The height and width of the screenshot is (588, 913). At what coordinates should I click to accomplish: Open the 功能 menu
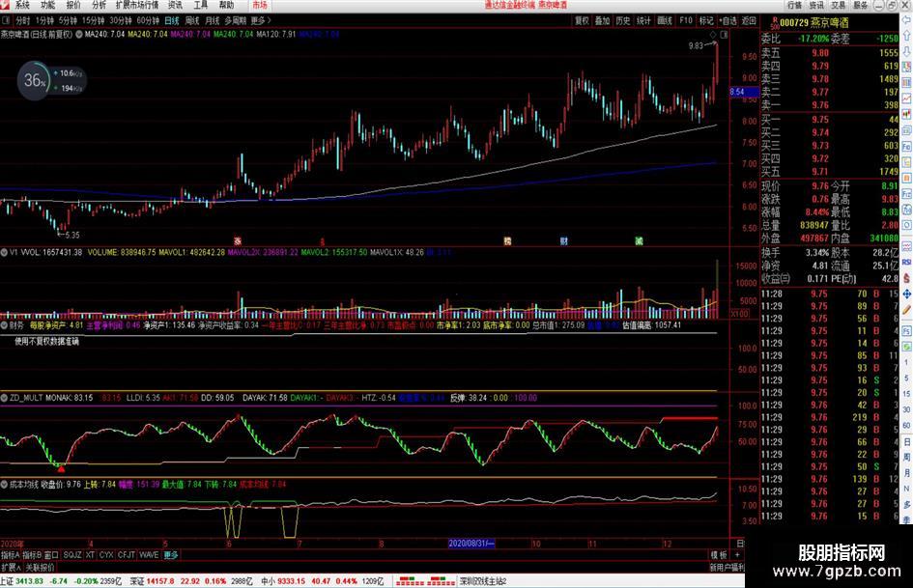point(47,5)
